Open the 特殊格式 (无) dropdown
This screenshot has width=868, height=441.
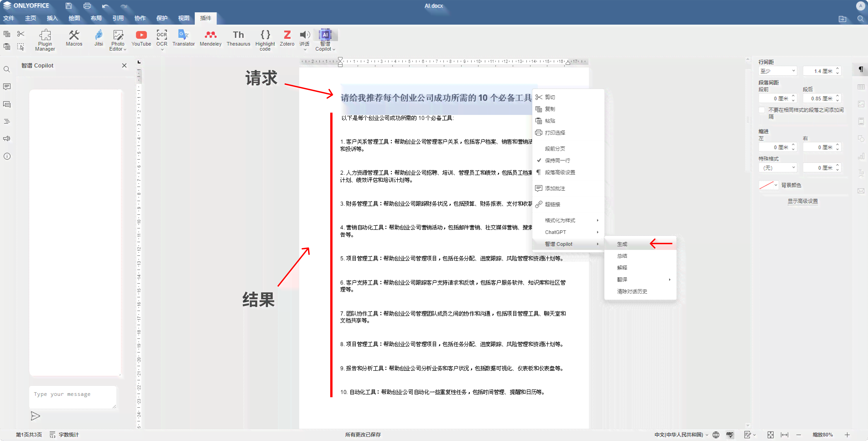[778, 168]
